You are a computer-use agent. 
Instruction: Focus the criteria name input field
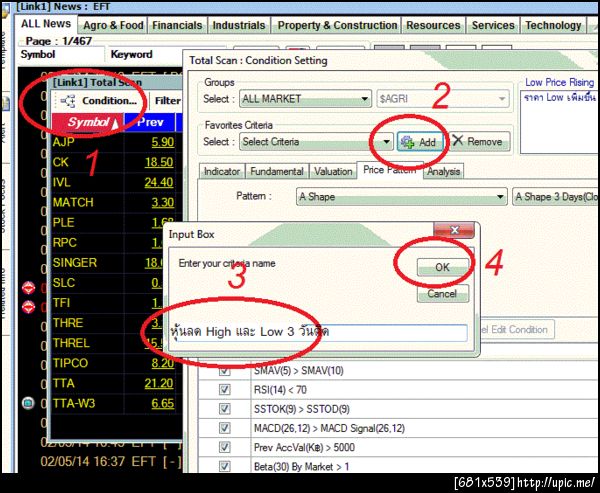pos(318,332)
